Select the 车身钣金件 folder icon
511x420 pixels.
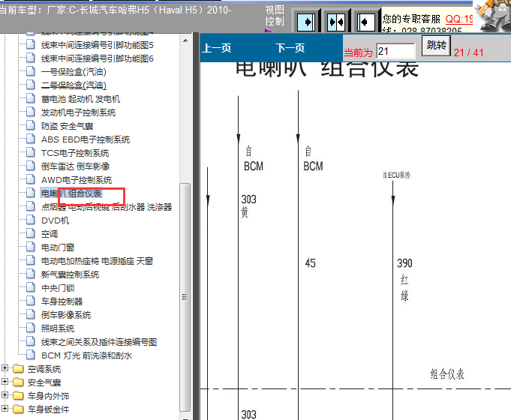pyautogui.click(x=18, y=409)
